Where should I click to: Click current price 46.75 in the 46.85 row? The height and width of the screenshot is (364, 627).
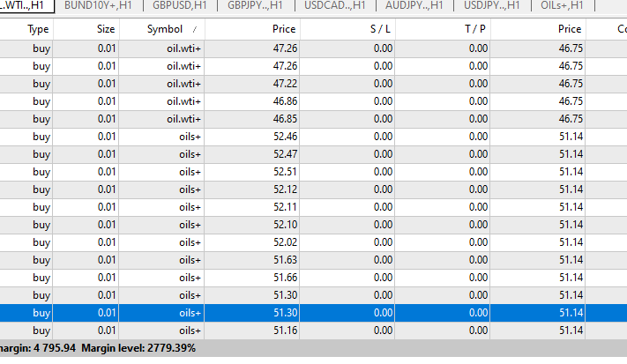click(x=571, y=119)
